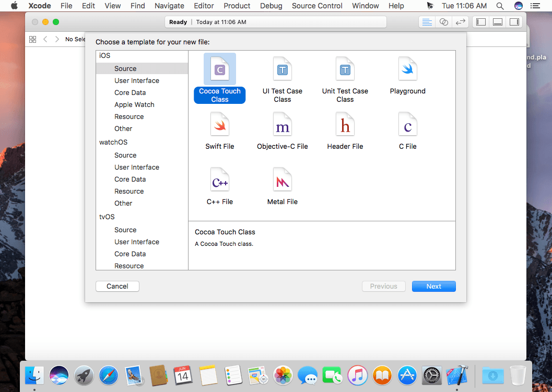Open the Debug menu
552x392 pixels.
[271, 6]
